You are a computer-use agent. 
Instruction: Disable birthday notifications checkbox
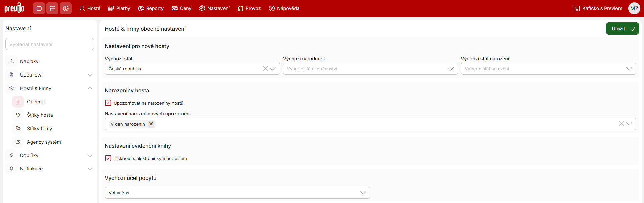pyautogui.click(x=108, y=103)
